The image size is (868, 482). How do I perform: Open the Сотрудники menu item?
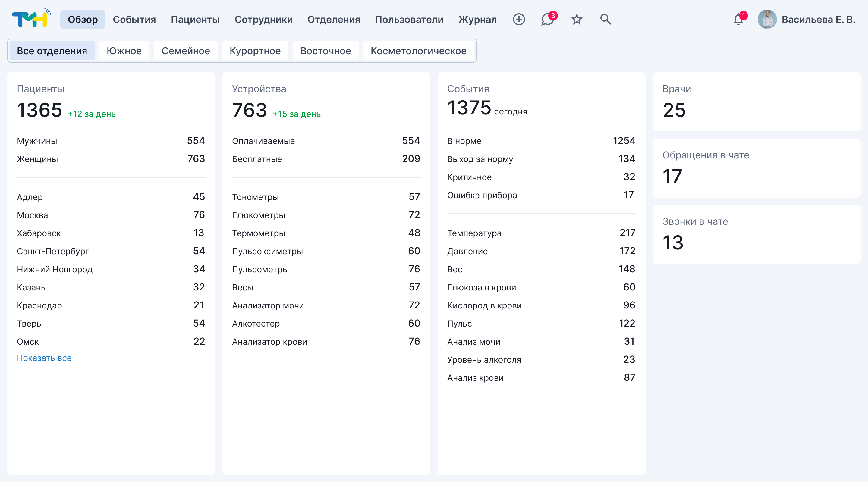263,20
